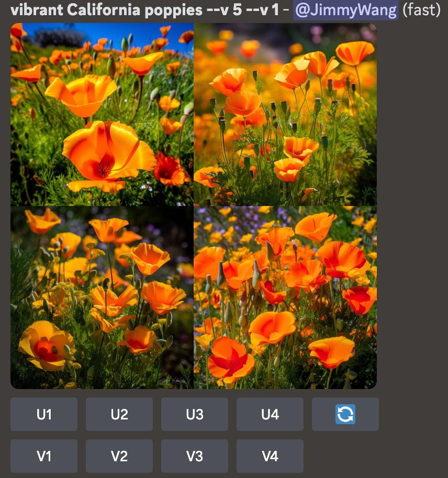Screen dimensions: 448x478
Task: Open the bottom-left poppy image with dark background
Action: coord(102,297)
